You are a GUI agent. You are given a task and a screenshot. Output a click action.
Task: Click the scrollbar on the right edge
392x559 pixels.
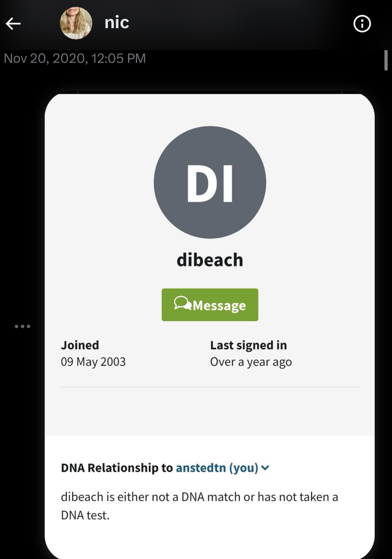click(x=386, y=60)
